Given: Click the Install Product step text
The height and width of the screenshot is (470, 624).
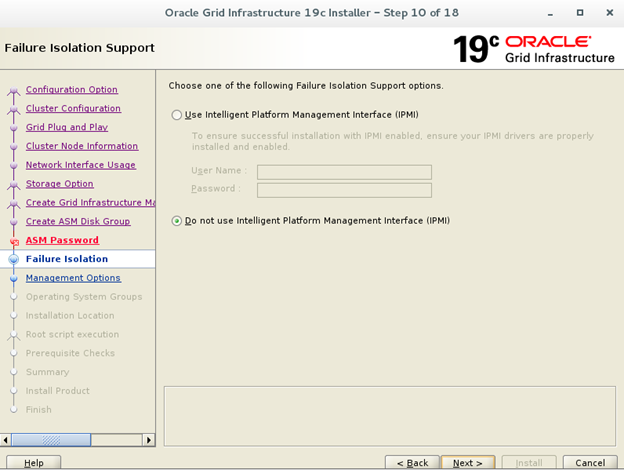Looking at the screenshot, I should click(x=58, y=391).
